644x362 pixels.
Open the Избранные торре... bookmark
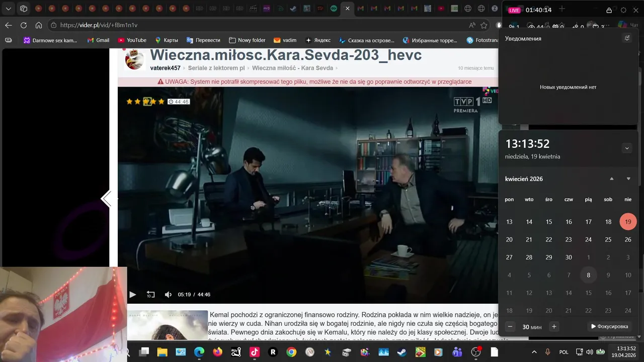coord(430,40)
